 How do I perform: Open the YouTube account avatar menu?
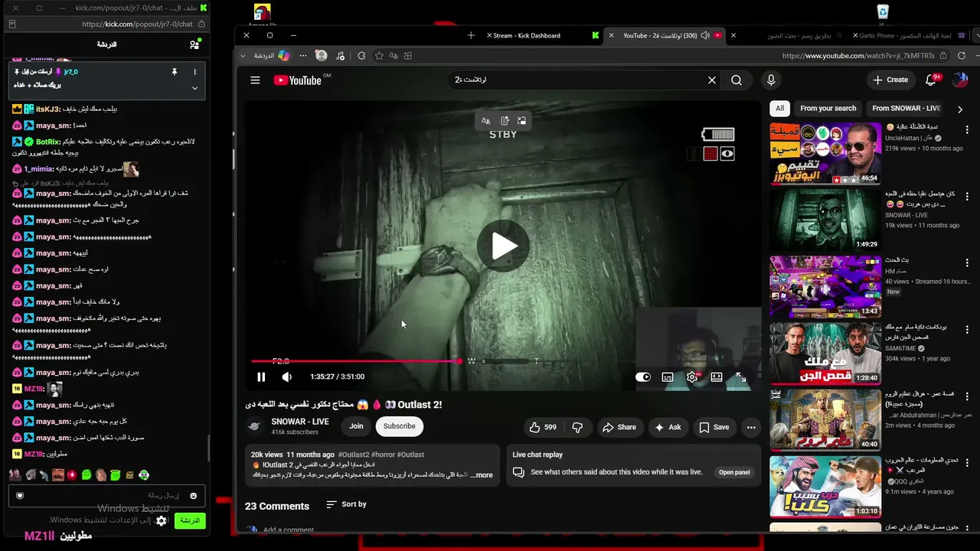pos(959,80)
